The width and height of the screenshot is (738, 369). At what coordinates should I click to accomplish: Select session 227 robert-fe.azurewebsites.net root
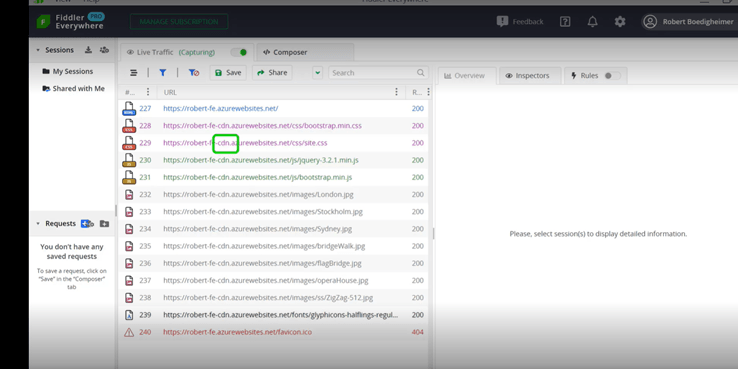pos(273,109)
